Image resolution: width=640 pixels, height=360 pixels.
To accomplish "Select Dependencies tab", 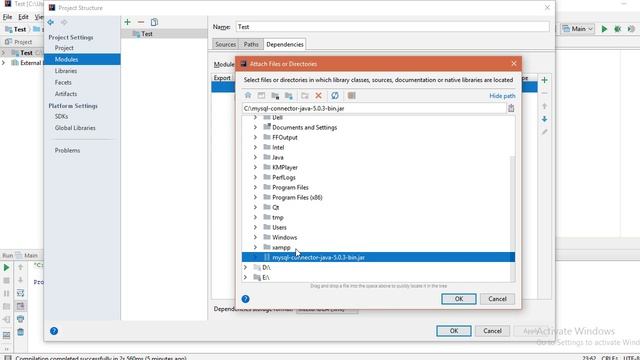I will 284,44.
